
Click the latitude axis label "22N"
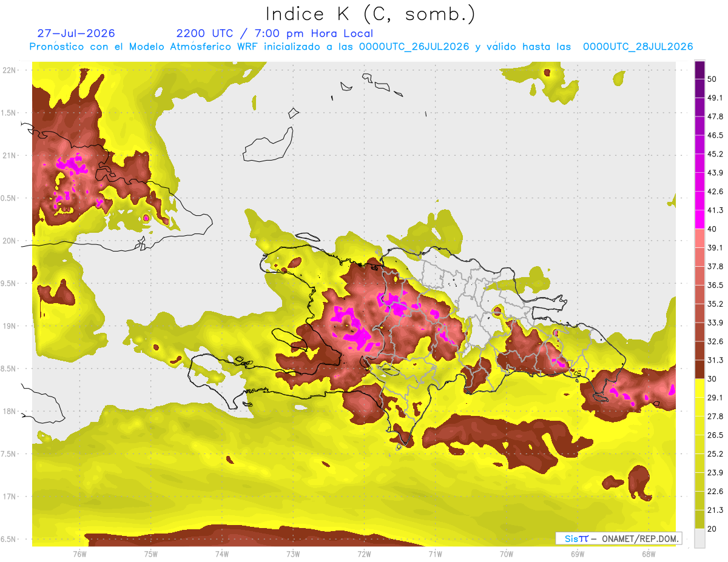(x=10, y=70)
